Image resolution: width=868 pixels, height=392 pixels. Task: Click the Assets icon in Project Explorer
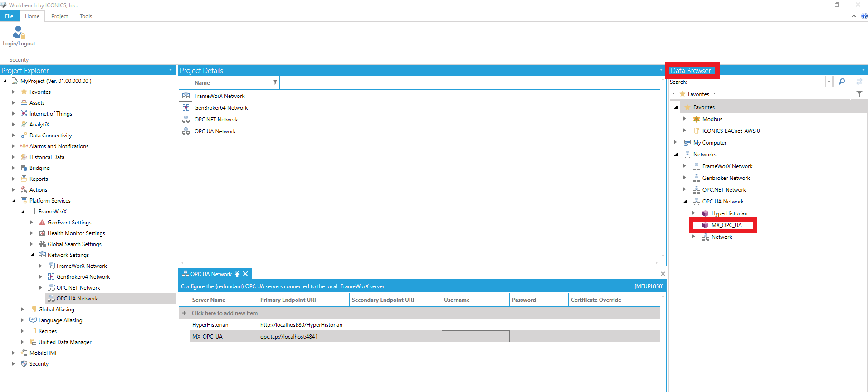tap(24, 103)
